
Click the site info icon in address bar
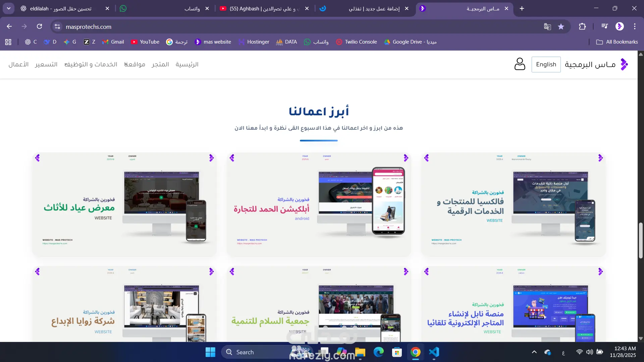(x=57, y=26)
